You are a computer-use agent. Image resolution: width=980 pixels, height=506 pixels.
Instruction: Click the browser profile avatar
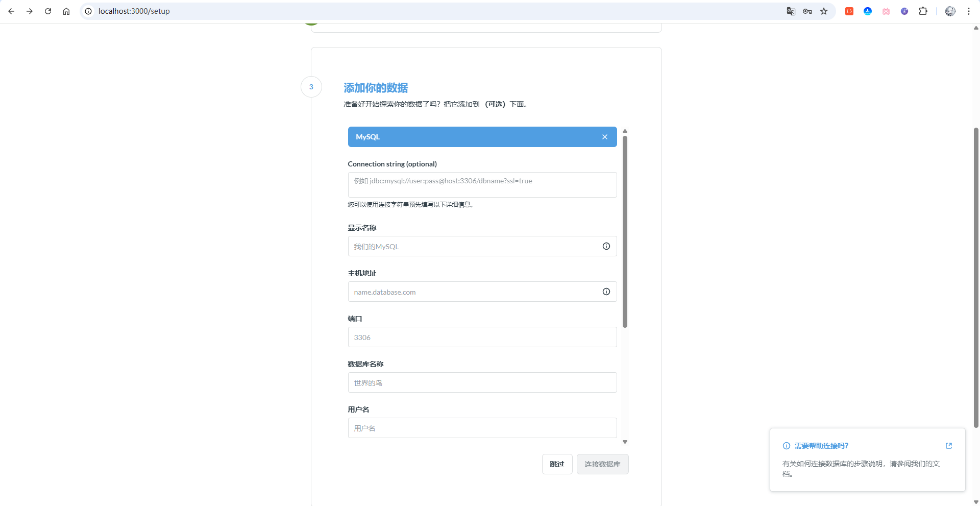(950, 11)
